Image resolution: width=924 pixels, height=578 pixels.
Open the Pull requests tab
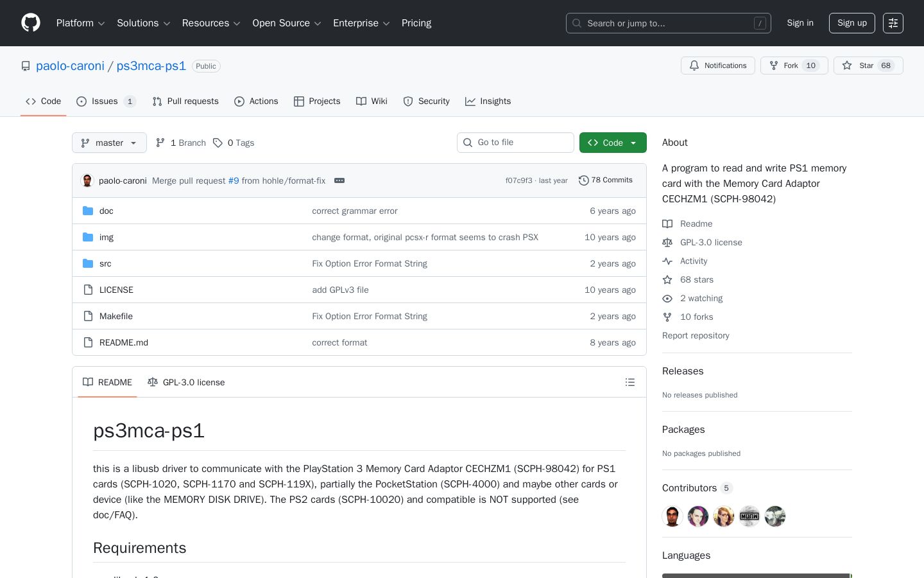click(x=185, y=101)
